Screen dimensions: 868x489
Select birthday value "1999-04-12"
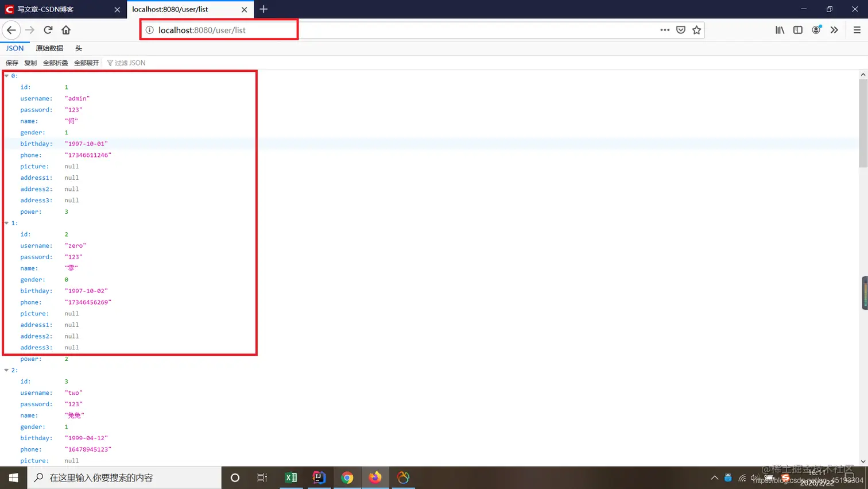coord(86,438)
